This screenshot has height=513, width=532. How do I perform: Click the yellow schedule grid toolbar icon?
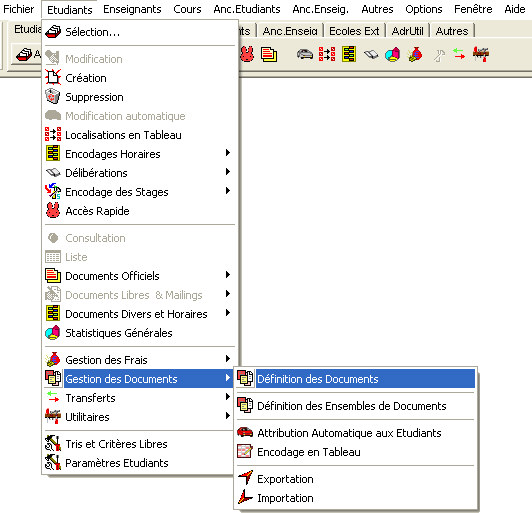[349, 54]
